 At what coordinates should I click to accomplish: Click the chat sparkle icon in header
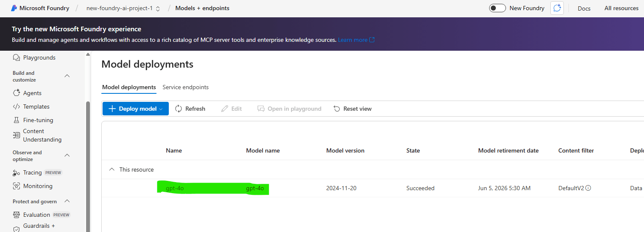pos(557,8)
